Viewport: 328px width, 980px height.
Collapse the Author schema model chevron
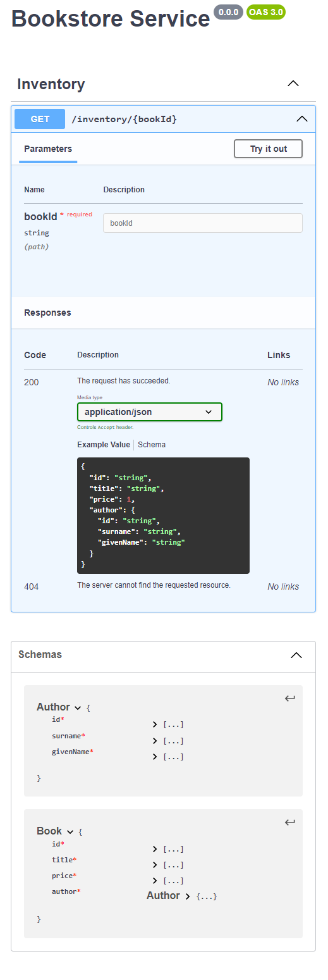pyautogui.click(x=78, y=708)
